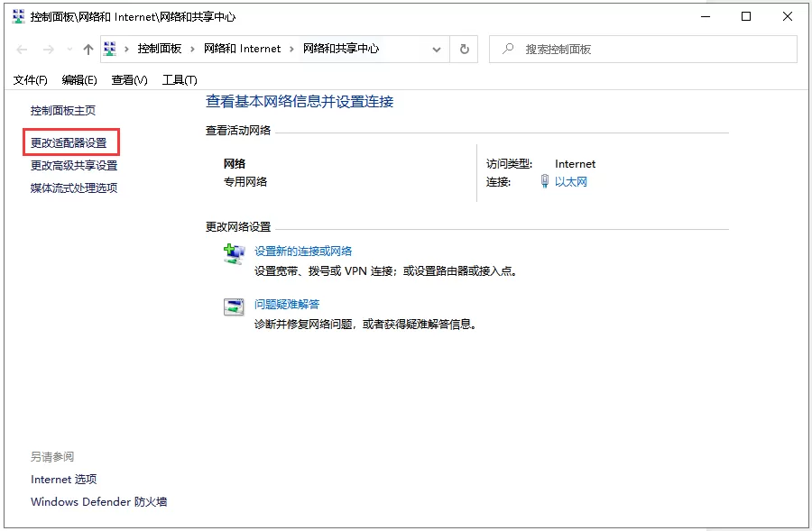Open the 查看 menu
Screen dimensions: 812x531
click(x=129, y=79)
